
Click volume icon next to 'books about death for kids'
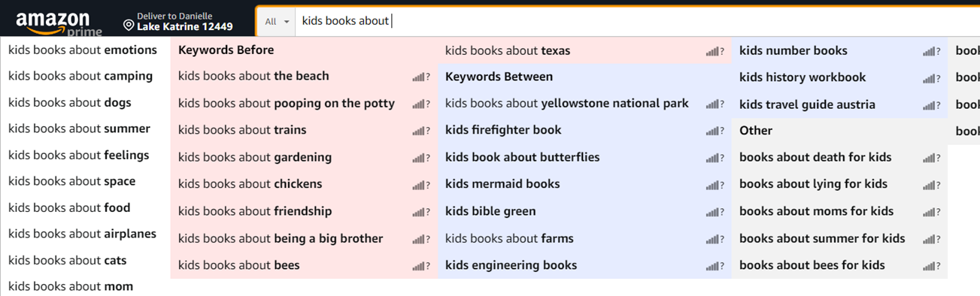coord(930,158)
